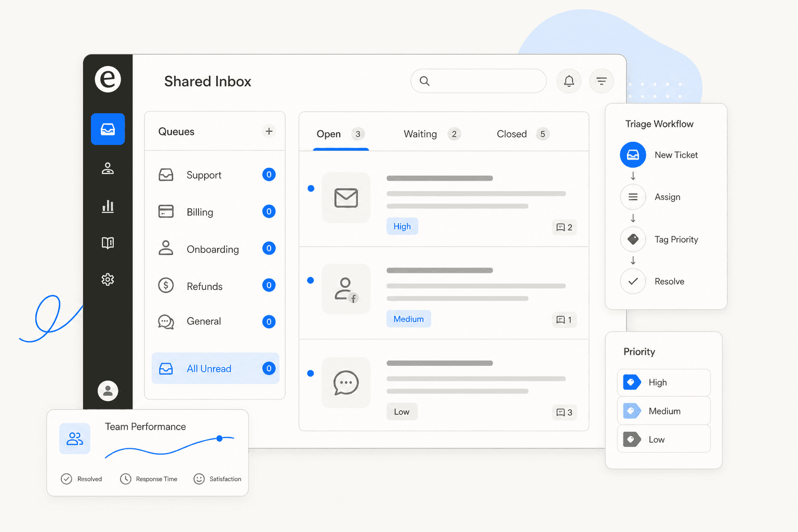Open the inbox icon in sidebar
The width and height of the screenshot is (798, 532).
pyautogui.click(x=108, y=129)
